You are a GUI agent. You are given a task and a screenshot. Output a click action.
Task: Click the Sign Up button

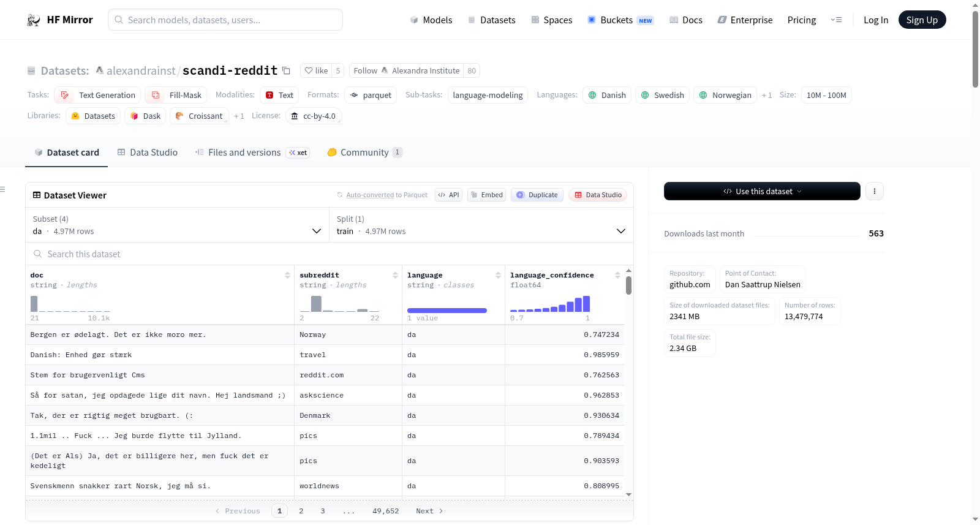(922, 20)
